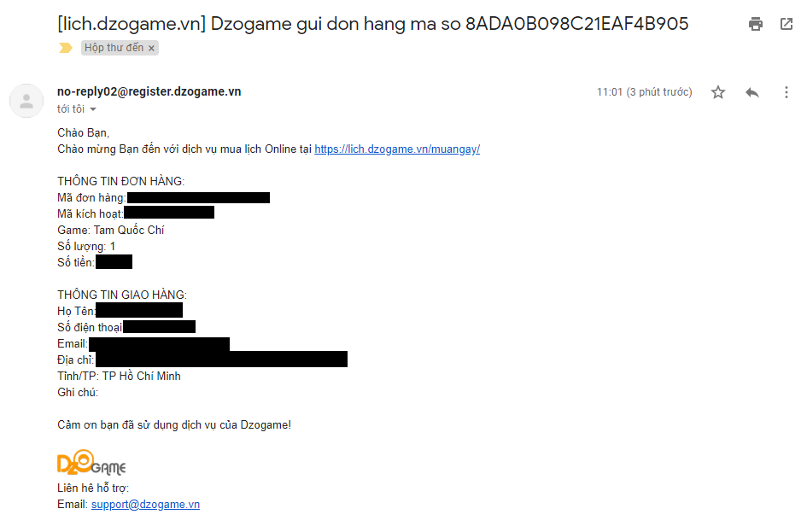Expand recipient details arrow beside tới tôi

pyautogui.click(x=93, y=109)
